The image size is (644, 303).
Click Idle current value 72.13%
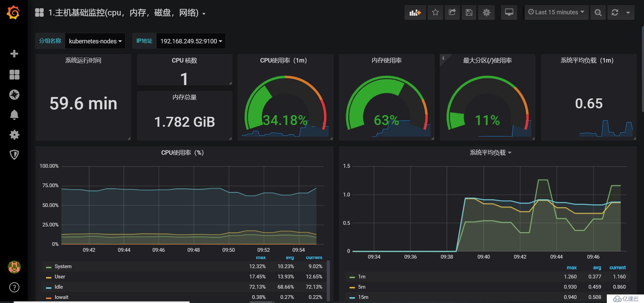314,287
